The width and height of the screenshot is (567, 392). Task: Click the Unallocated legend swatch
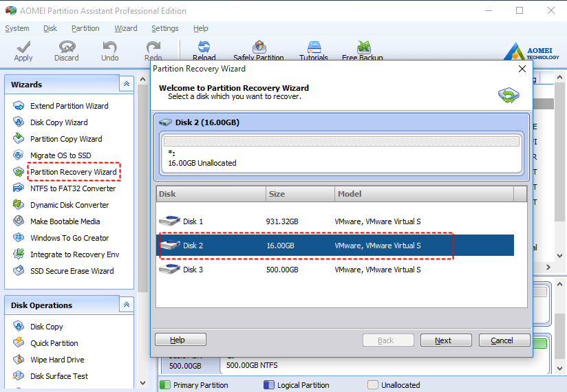point(373,385)
